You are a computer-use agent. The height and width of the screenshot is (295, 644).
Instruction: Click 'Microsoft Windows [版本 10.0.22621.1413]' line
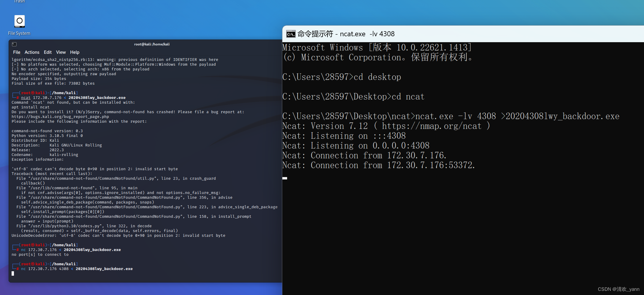click(377, 48)
